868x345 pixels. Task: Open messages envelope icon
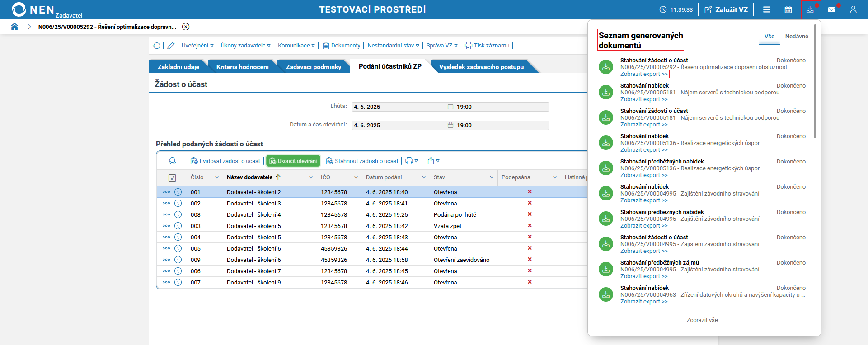tap(831, 9)
